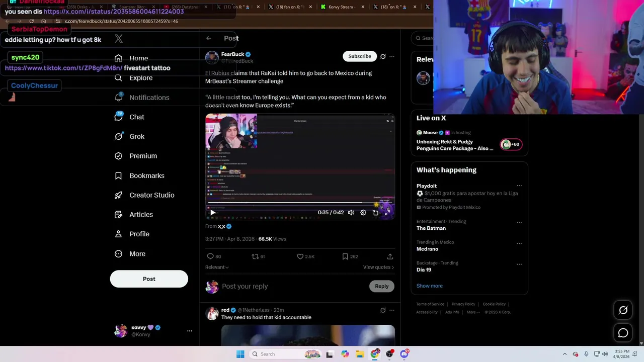Join Moose's live broadcast listing
This screenshot has height=362, width=644.
tap(469, 141)
